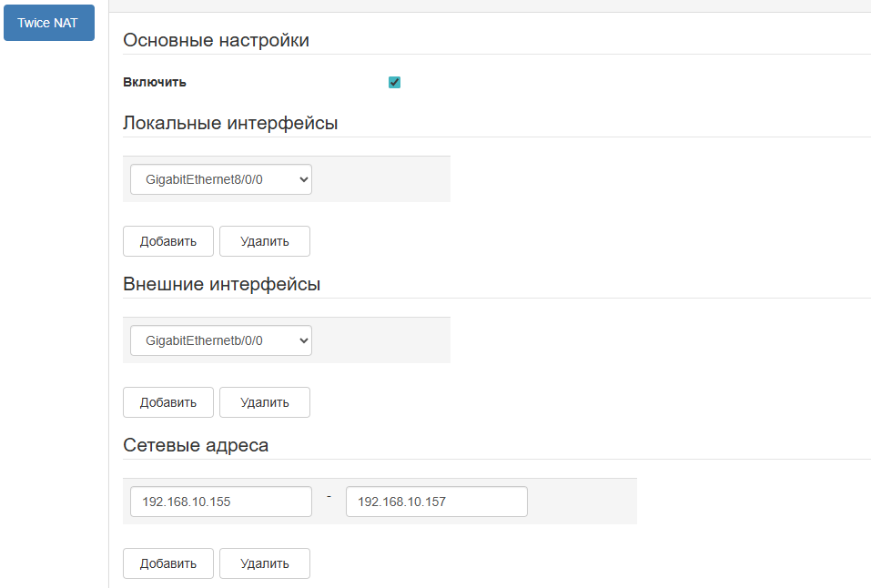Click the Основные настройки heading
Image resolution: width=871 pixels, height=588 pixels.
(x=216, y=41)
